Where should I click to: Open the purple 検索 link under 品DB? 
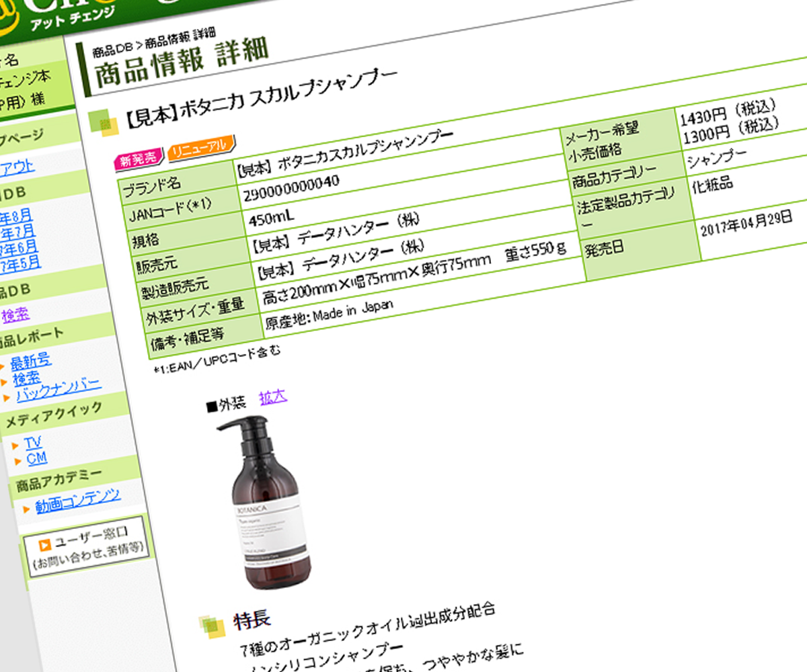(15, 314)
